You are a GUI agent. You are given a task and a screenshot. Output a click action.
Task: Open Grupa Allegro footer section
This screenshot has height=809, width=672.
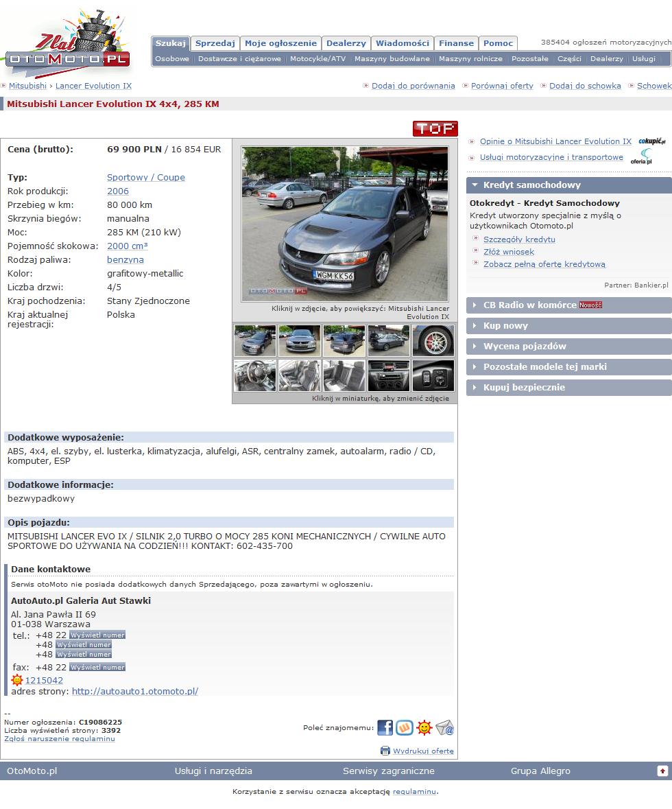540,771
